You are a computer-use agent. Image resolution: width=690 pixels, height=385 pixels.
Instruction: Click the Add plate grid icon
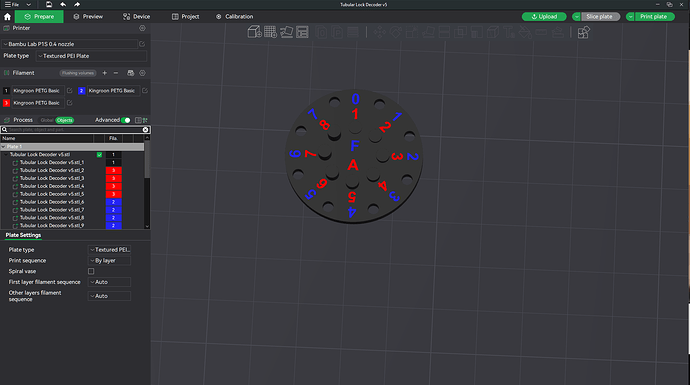click(270, 32)
